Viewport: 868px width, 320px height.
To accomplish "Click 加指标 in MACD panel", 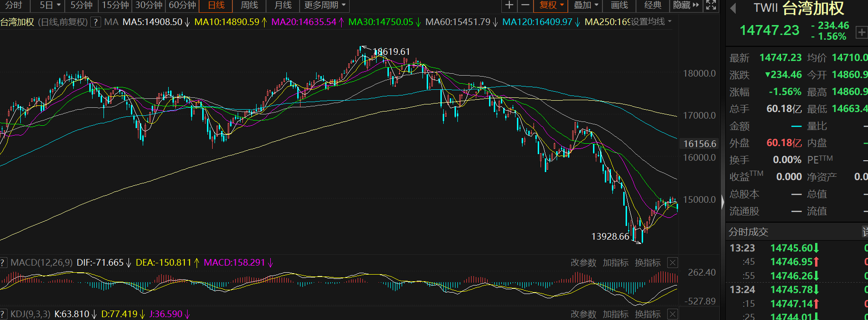I will (x=616, y=263).
